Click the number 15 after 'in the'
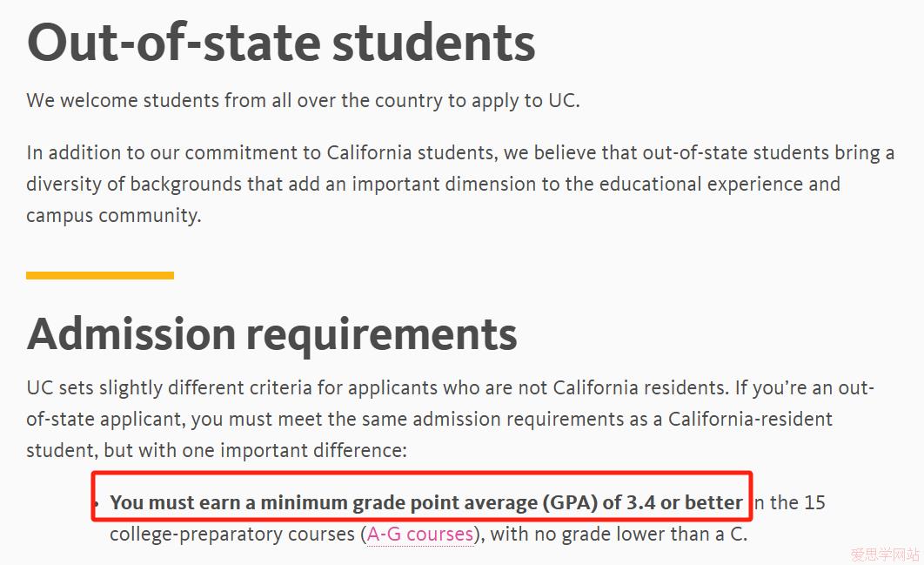924x565 pixels. (x=814, y=502)
